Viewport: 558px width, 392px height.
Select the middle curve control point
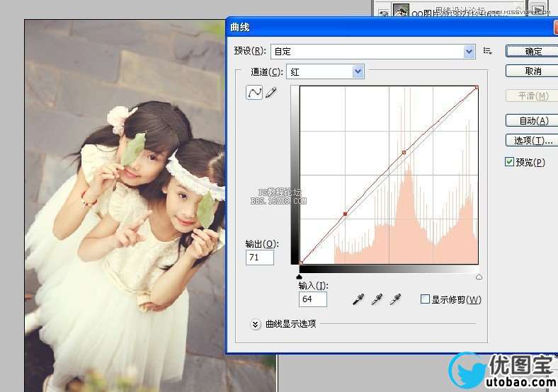click(404, 152)
